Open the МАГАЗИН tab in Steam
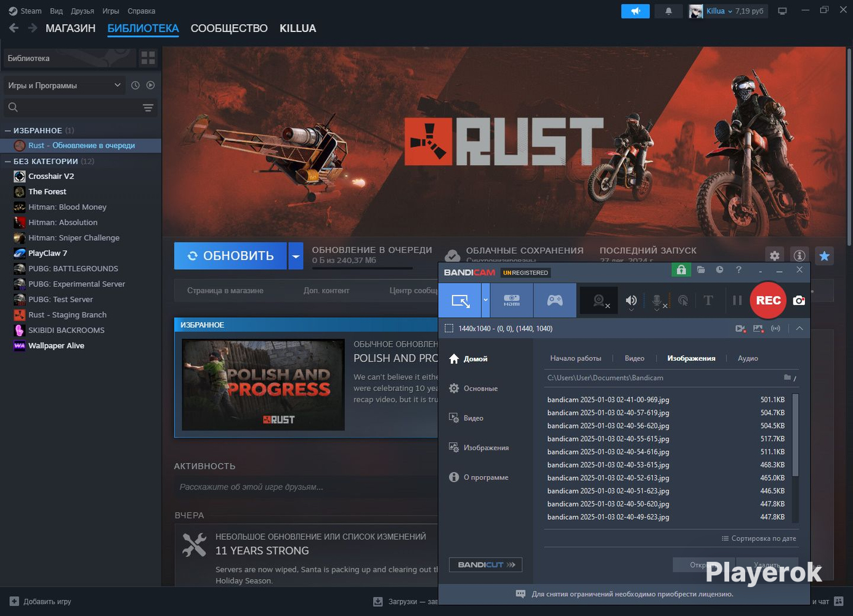Screen dimensions: 853x616 tap(70, 28)
